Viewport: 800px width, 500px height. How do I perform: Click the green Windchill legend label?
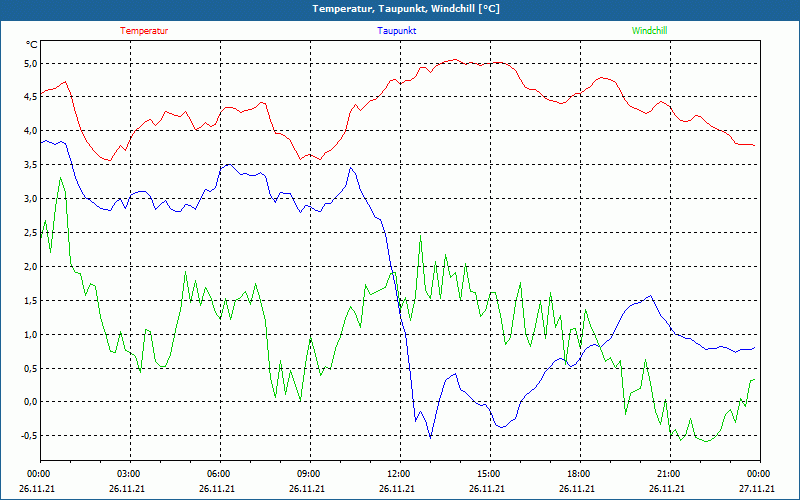click(x=649, y=31)
